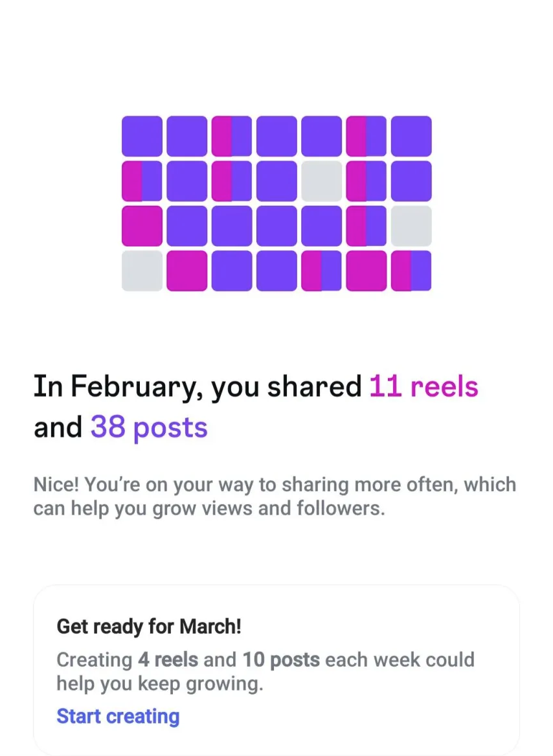Select the "Get ready for March!" heading
The height and width of the screenshot is (756, 553).
(149, 627)
